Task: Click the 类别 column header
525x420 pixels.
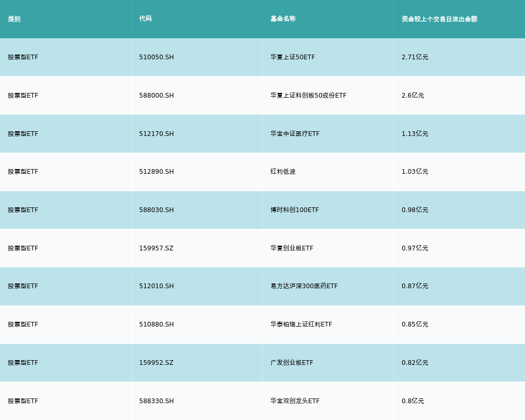Action: coord(14,19)
